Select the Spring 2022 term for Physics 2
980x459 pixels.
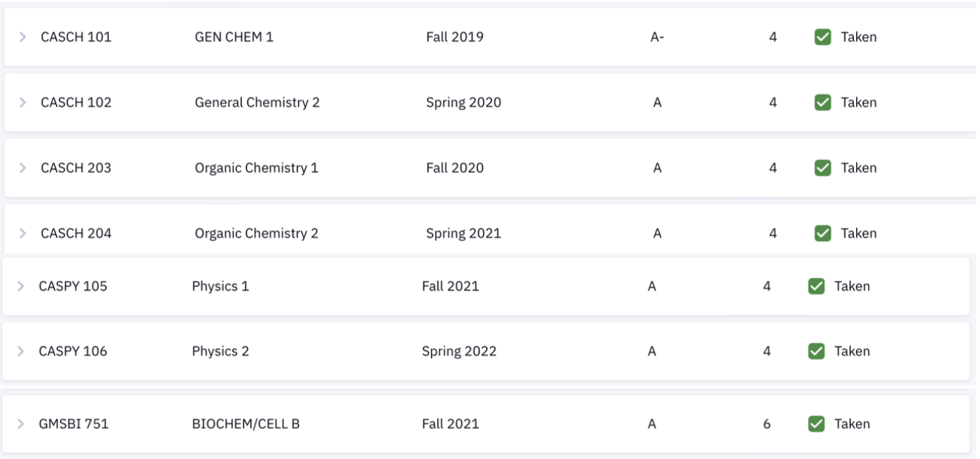[459, 351]
